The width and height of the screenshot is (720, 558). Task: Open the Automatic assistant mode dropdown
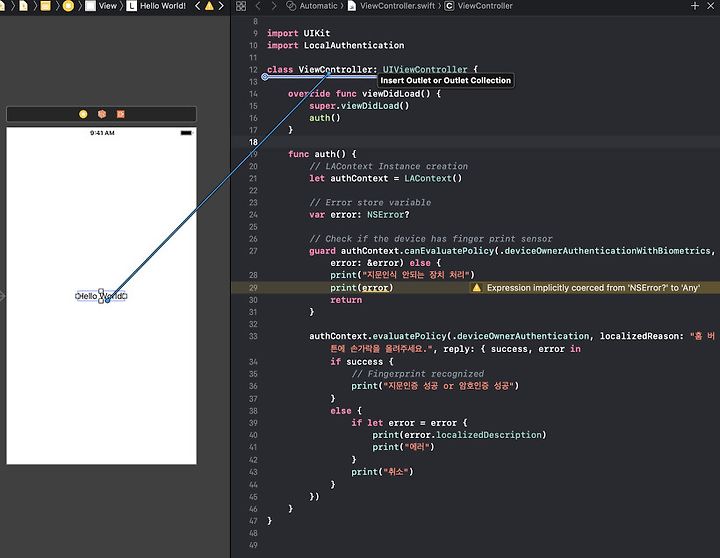[312, 6]
